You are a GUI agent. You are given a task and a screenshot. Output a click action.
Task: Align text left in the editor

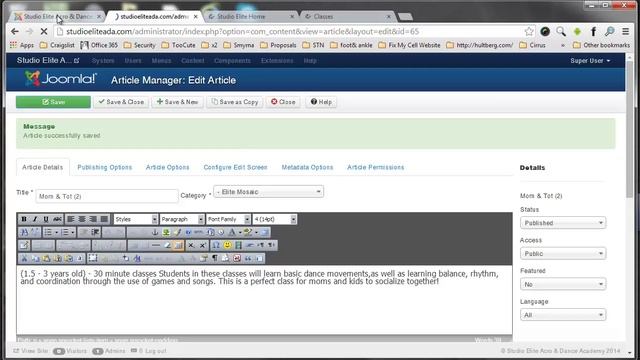[71, 219]
